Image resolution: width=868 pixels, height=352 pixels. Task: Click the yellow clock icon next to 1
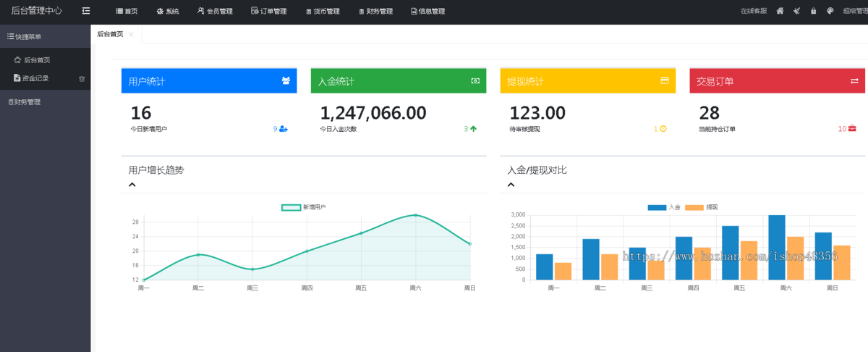663,129
